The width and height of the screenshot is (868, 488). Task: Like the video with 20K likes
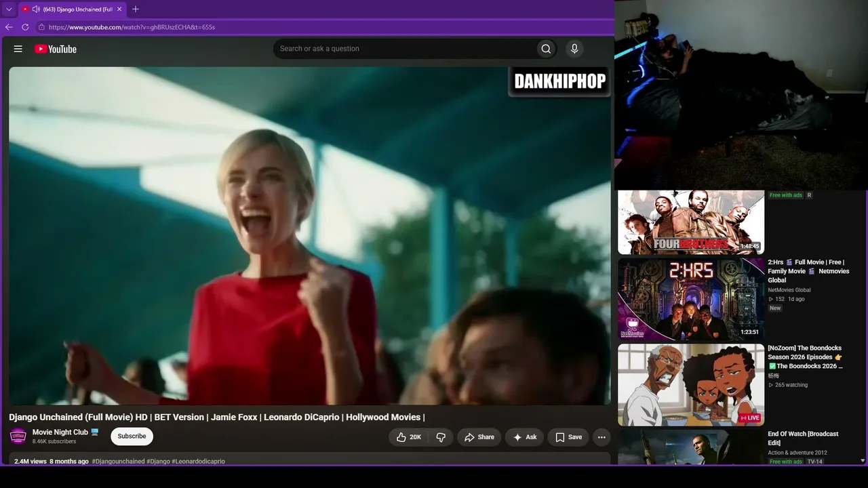(x=410, y=437)
